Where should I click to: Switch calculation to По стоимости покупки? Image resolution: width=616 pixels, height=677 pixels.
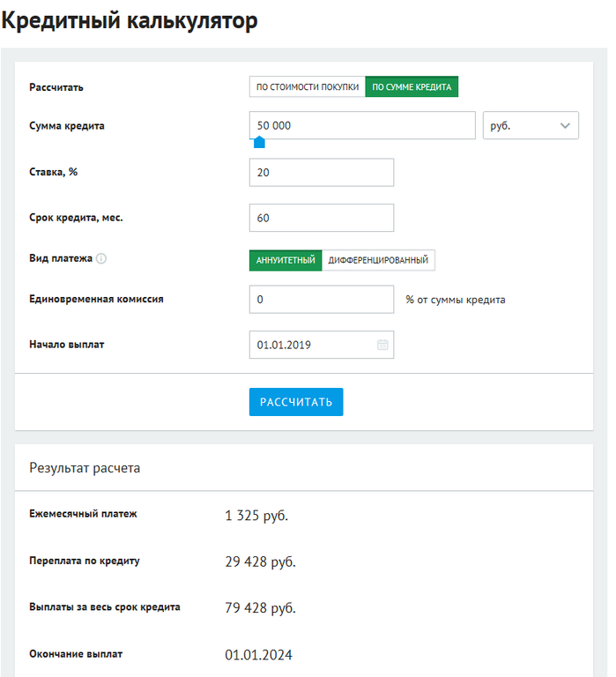coord(307,87)
